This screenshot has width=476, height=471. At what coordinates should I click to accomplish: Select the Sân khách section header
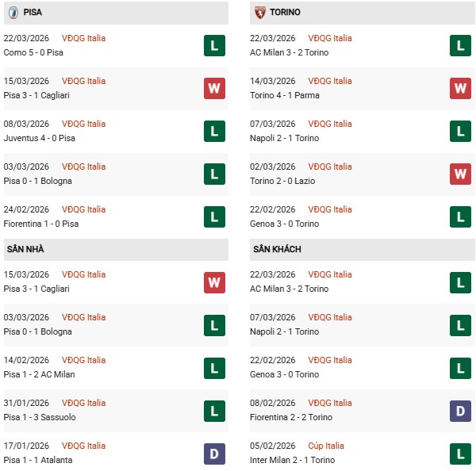pyautogui.click(x=277, y=249)
